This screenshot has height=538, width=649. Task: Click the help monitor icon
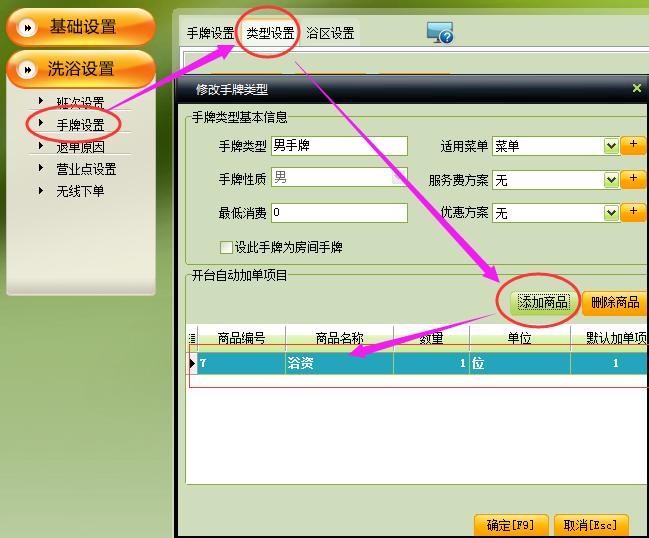(440, 33)
